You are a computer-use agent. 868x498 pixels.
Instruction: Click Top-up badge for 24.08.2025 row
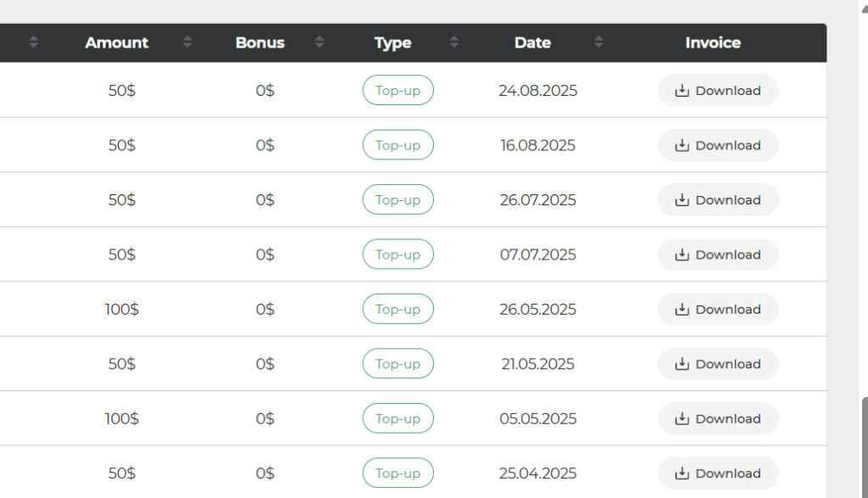click(x=398, y=91)
